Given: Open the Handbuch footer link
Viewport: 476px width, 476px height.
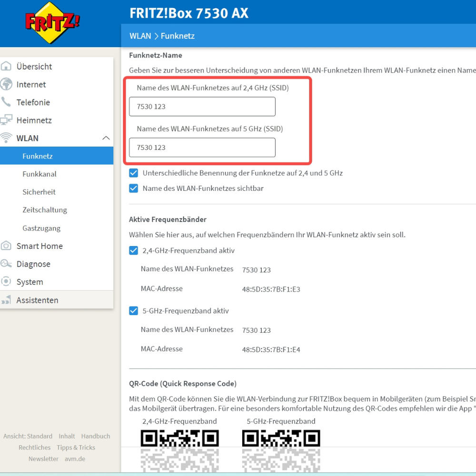Looking at the screenshot, I should click(x=96, y=436).
